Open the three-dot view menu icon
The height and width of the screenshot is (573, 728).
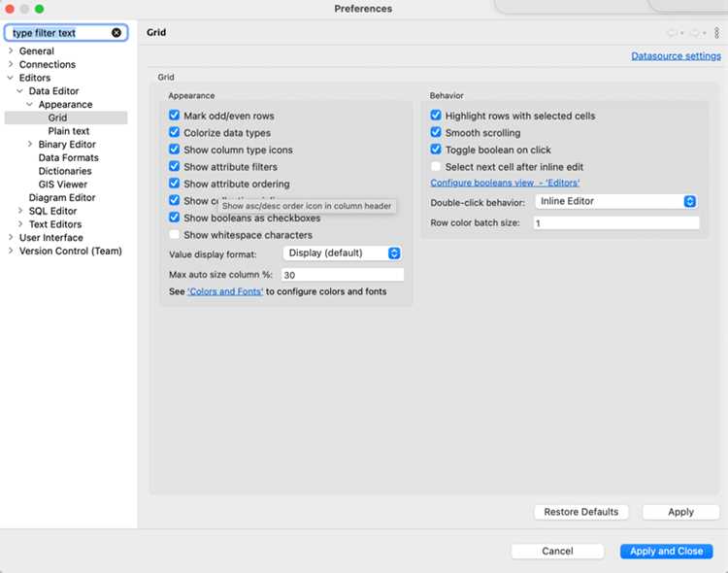[717, 32]
